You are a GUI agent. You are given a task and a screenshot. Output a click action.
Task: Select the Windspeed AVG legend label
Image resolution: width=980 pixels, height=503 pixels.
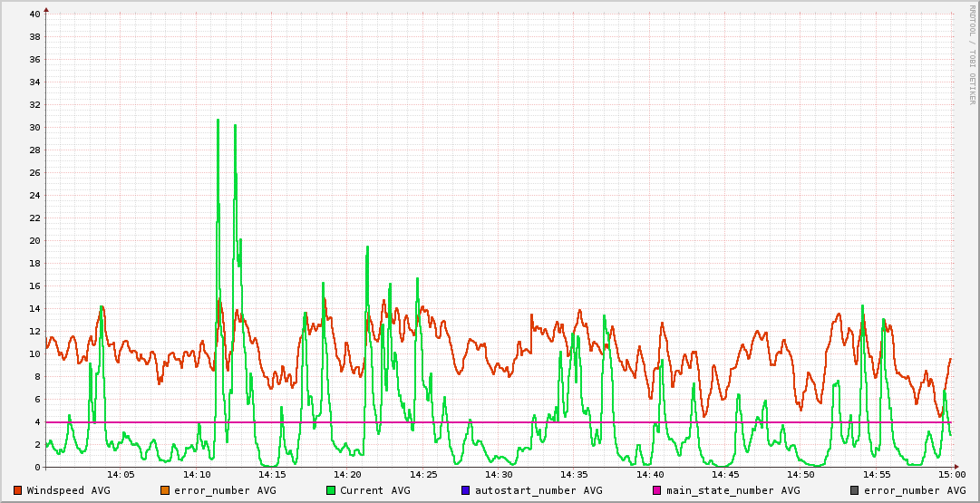(x=68, y=490)
